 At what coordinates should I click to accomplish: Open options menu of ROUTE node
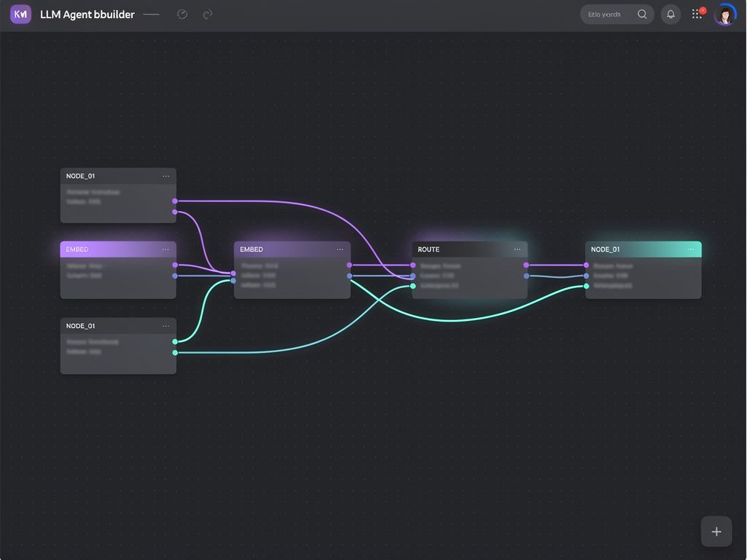517,249
